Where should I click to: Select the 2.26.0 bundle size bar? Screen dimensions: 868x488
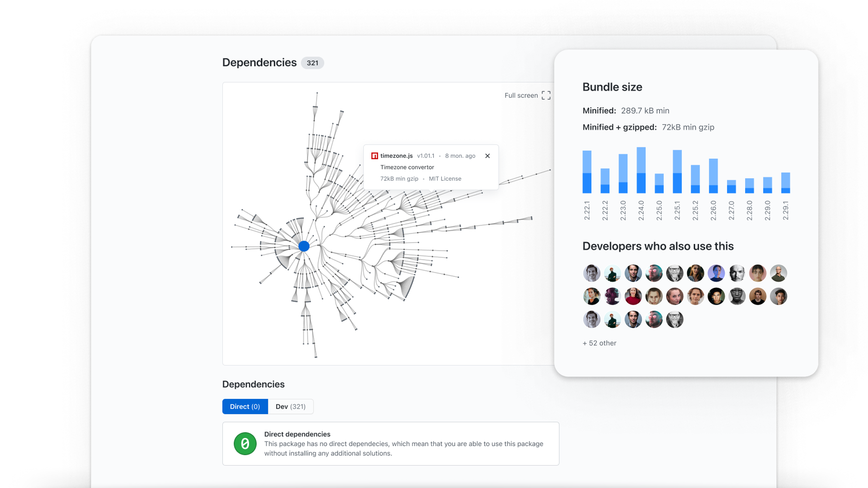[713, 176]
